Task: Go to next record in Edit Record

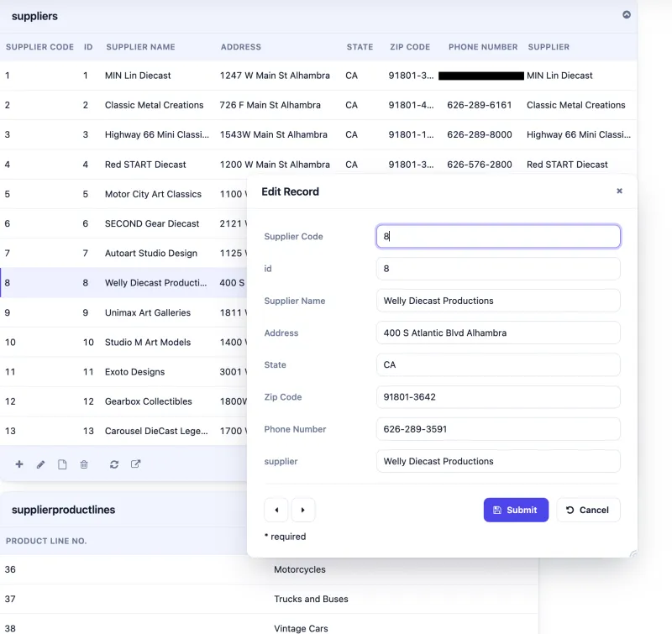Action: pyautogui.click(x=303, y=510)
